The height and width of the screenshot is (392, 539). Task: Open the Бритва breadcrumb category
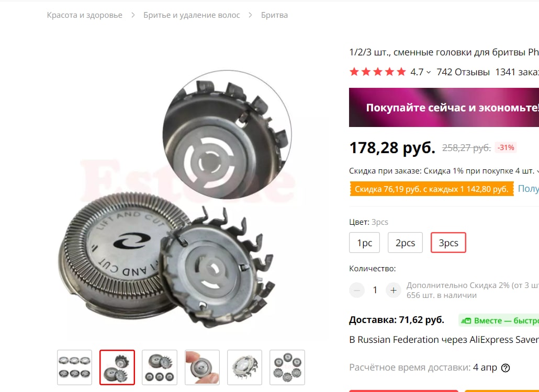(x=274, y=15)
